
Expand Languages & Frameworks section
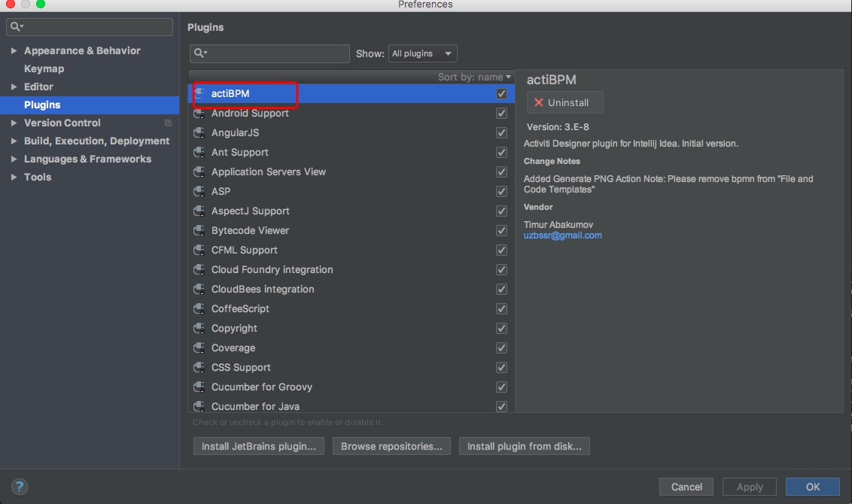14,159
